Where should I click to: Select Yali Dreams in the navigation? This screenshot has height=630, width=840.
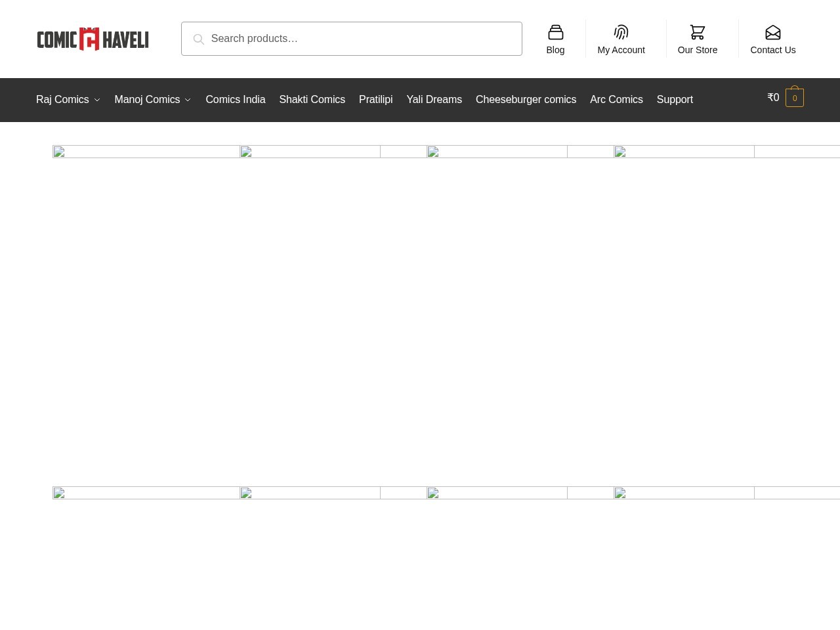pos(434,100)
